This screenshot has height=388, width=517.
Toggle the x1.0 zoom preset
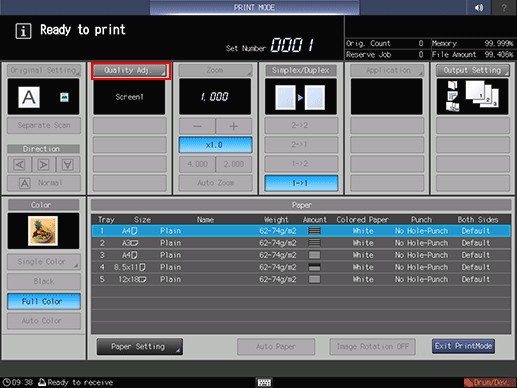pyautogui.click(x=215, y=145)
